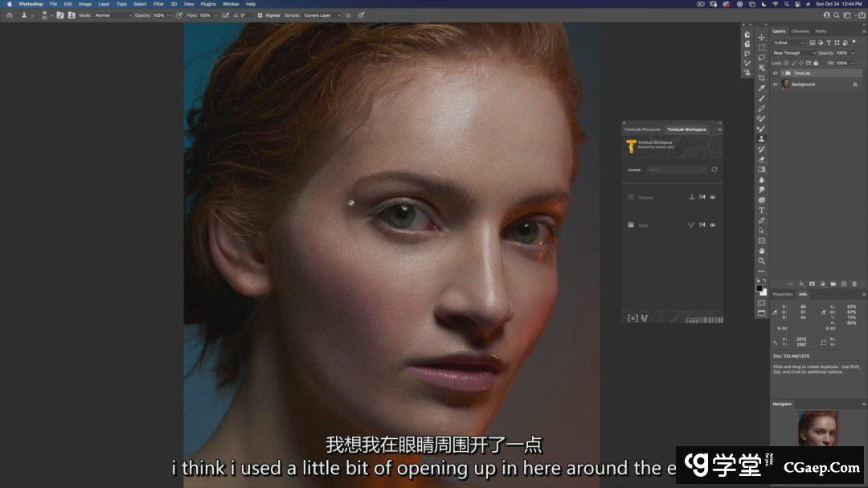Open the Filter menu
868x488 pixels.
[x=158, y=4]
